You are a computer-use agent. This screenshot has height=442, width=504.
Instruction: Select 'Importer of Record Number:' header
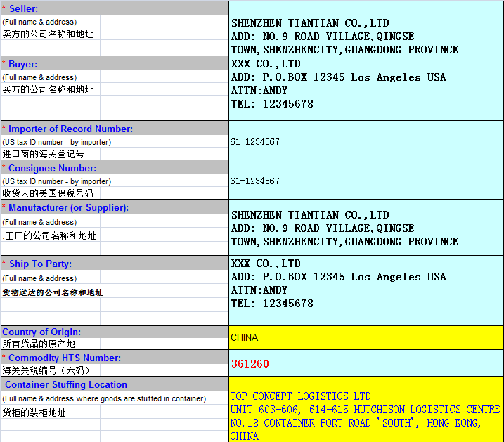pos(115,129)
